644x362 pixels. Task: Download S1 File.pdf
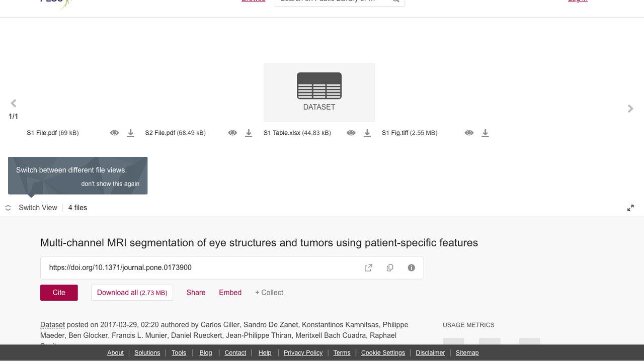pyautogui.click(x=130, y=133)
